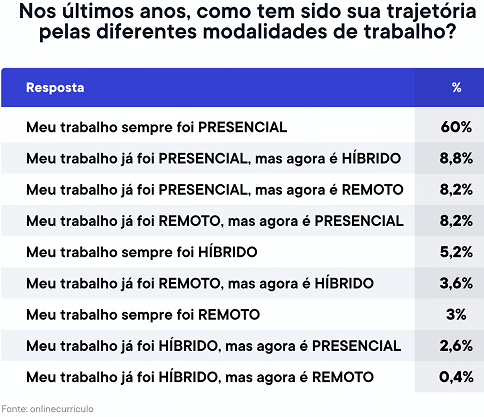Image resolution: width=484 pixels, height=417 pixels.
Task: Select the 'sempre foi PRESENCIAL' row
Action: point(242,127)
